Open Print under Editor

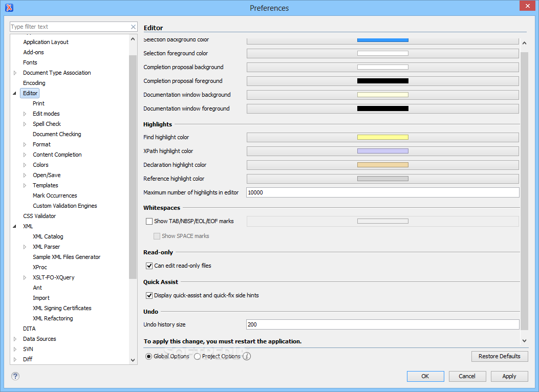(x=38, y=103)
